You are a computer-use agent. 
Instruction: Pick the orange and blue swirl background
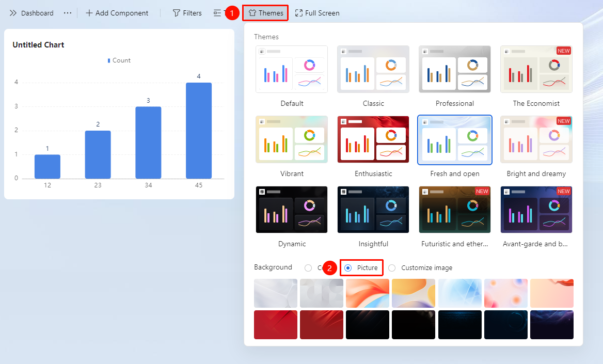[367, 293]
